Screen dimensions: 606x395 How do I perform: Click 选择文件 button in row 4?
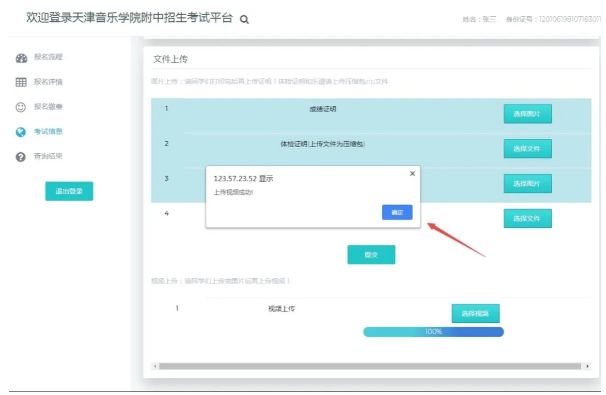(x=528, y=218)
